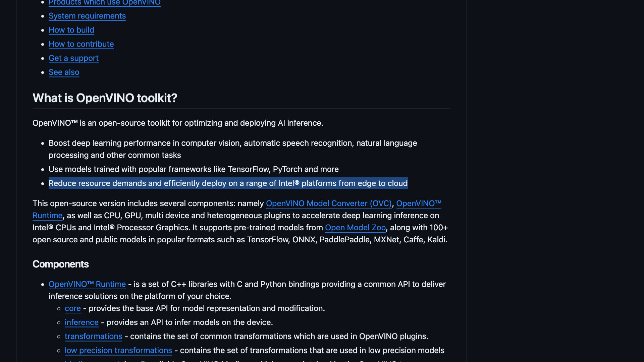644x362 pixels.
Task: Click the 'What is OpenVINO toolkit?' heading
Action: pos(105,98)
